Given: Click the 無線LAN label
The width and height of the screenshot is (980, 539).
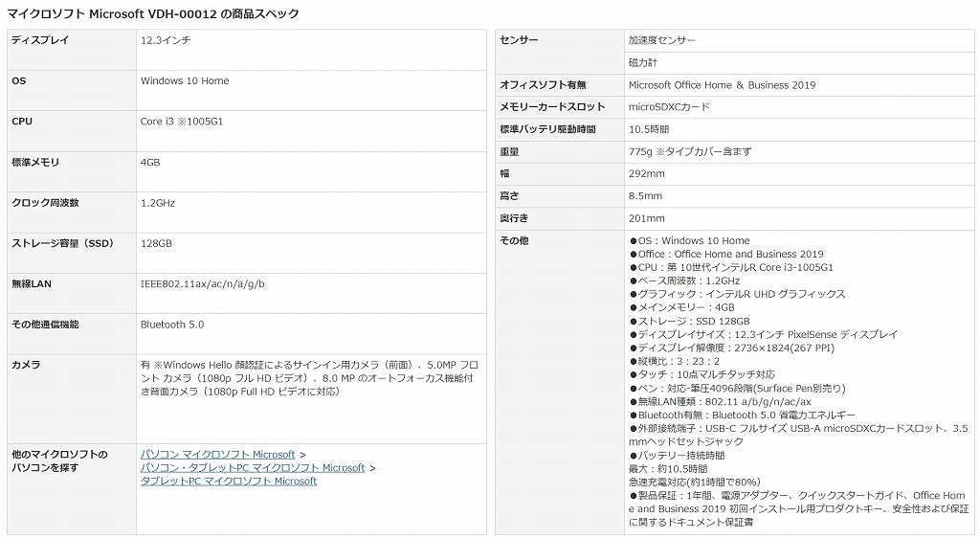Looking at the screenshot, I should click(x=32, y=284).
